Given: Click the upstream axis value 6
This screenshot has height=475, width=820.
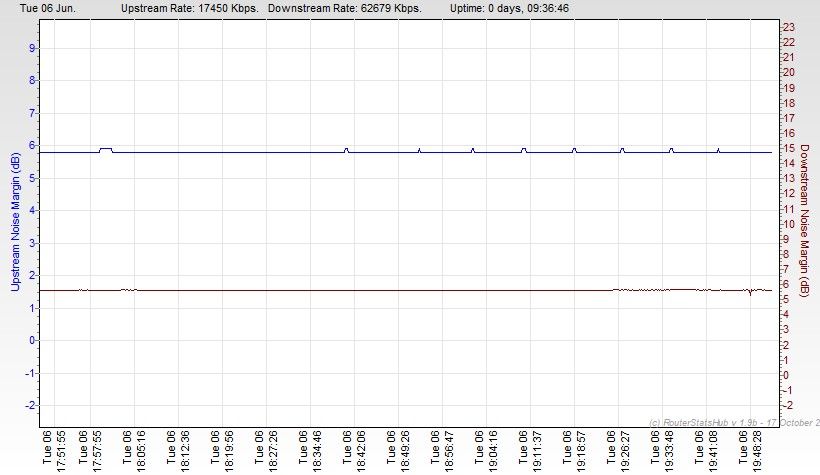Looking at the screenshot, I should coord(32,145).
